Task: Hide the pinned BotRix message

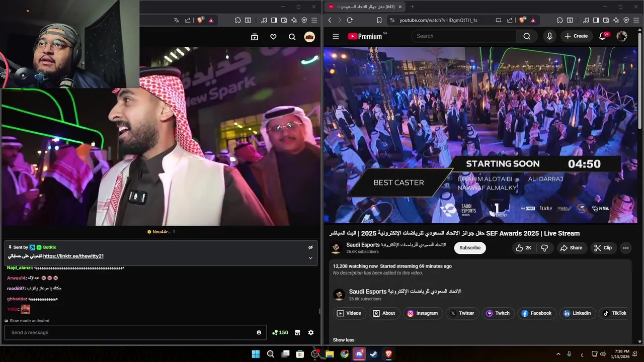Action: click(310, 247)
